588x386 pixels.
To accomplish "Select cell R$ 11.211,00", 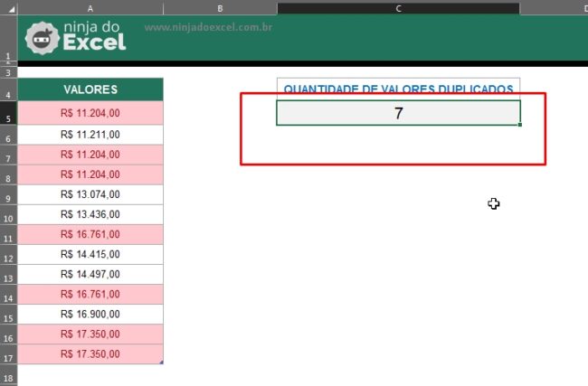I will (x=90, y=135).
